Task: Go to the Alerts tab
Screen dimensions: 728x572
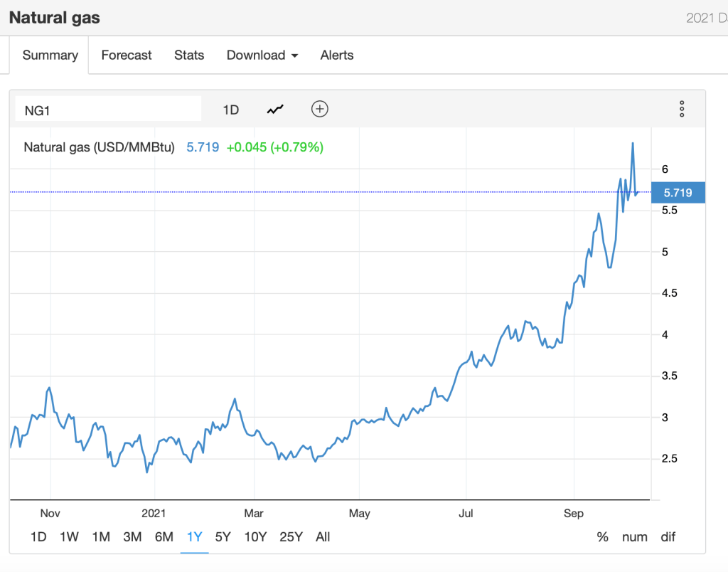Action: (x=337, y=55)
